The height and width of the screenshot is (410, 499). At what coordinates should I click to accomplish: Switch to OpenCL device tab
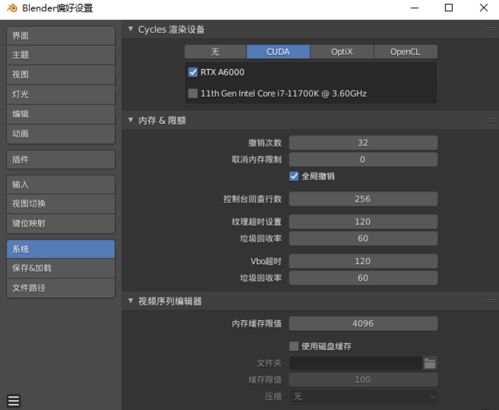pos(405,52)
